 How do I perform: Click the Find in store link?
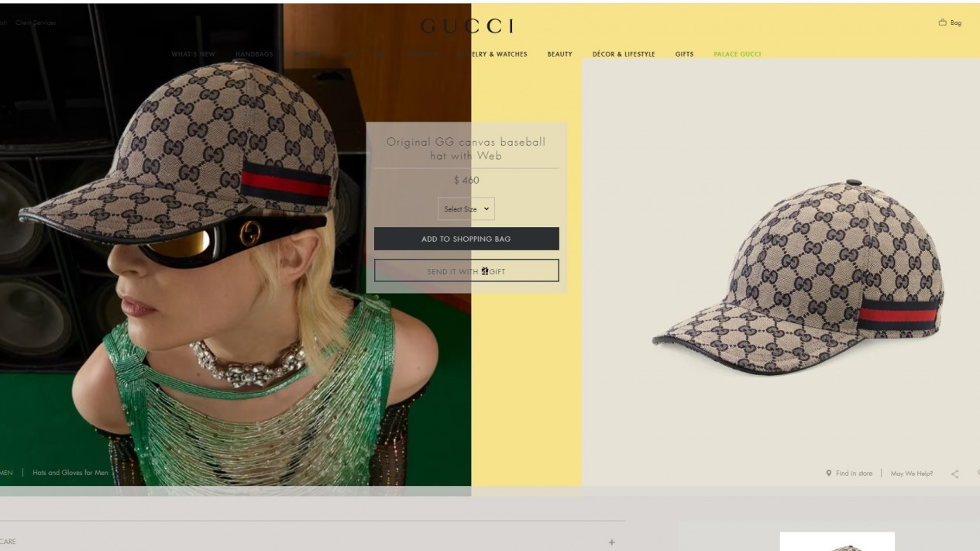coord(849,474)
